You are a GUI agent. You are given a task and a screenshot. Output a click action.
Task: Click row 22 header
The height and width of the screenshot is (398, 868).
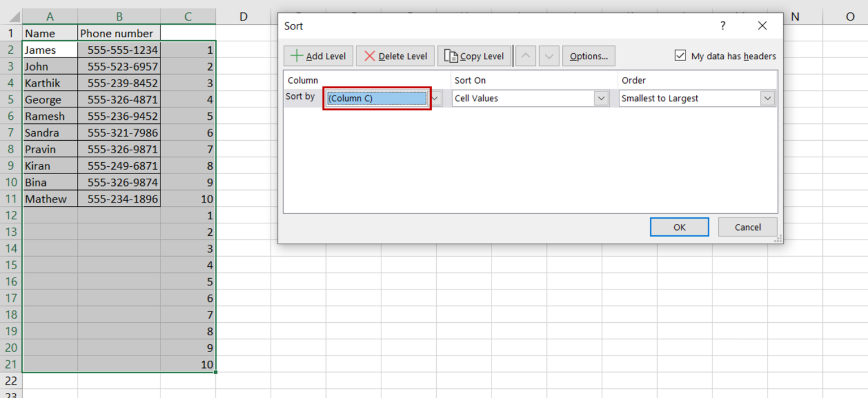tap(11, 380)
